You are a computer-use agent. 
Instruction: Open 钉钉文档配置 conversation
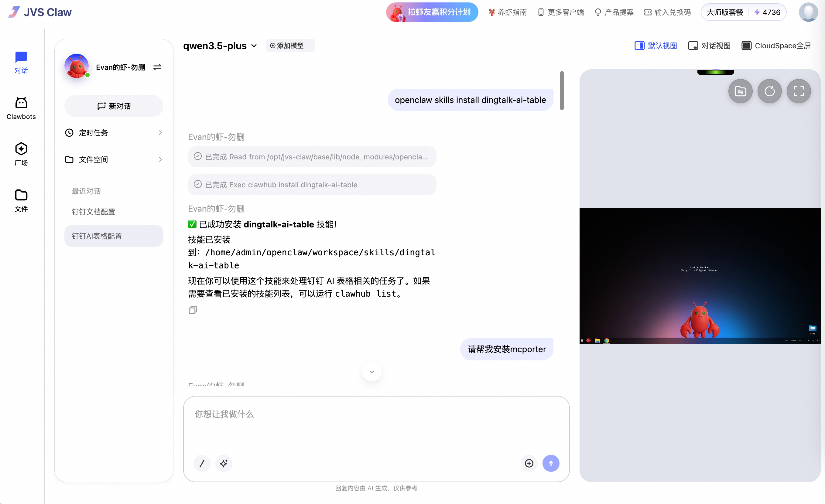tap(114, 212)
